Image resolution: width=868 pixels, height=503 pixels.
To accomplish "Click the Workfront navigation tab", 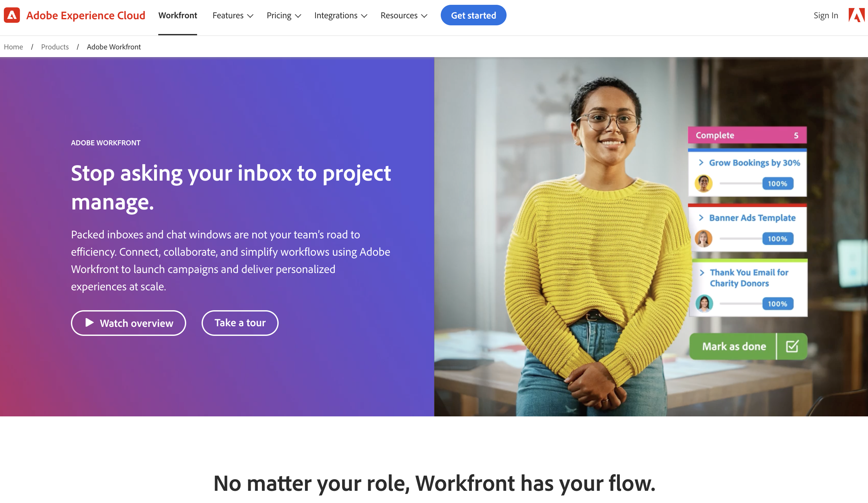I will (x=177, y=15).
